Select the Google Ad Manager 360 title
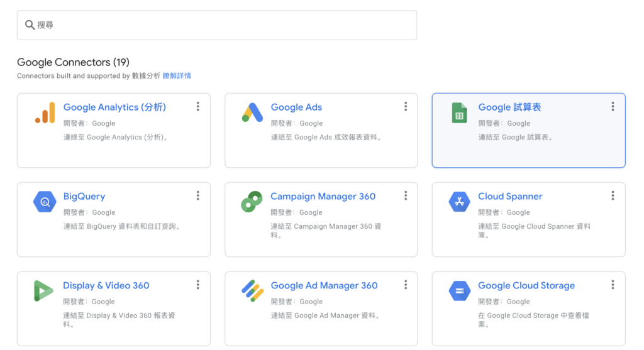 [x=324, y=285]
